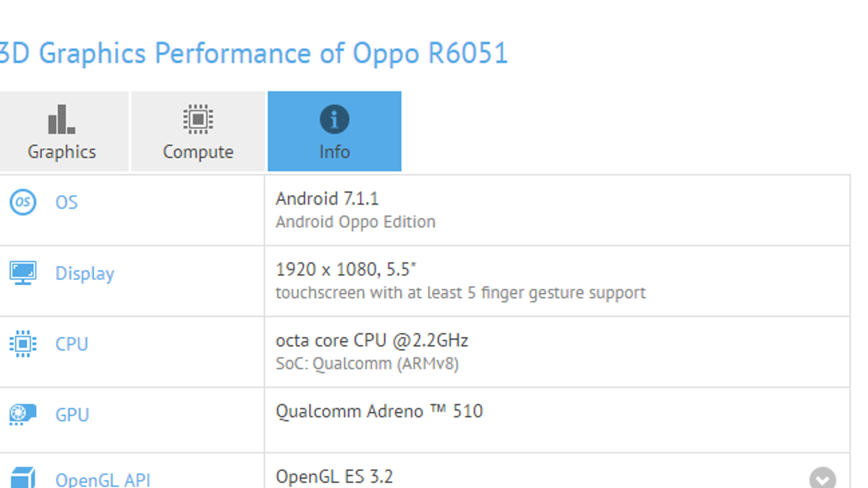Click the info circle icon
Viewport: 868px width, 488px height.
point(334,119)
